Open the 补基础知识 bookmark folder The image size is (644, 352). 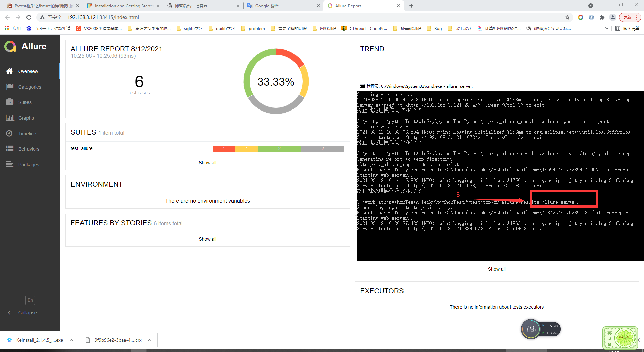click(x=407, y=28)
